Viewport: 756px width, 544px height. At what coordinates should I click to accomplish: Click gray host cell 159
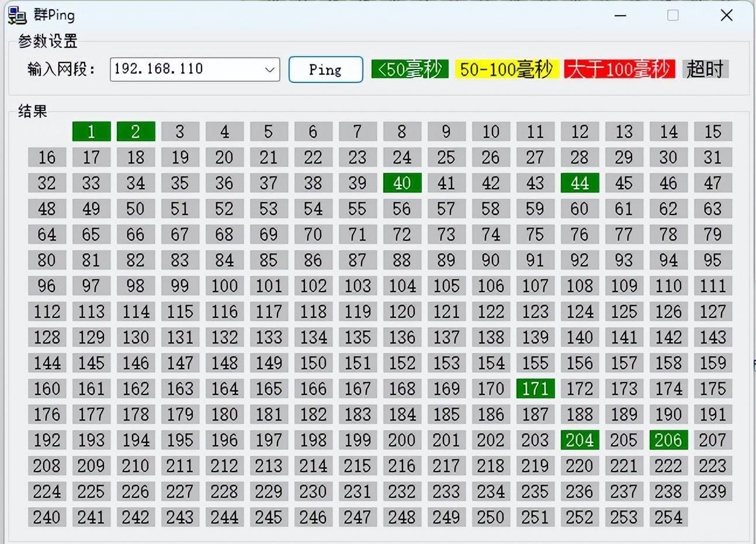click(x=713, y=363)
